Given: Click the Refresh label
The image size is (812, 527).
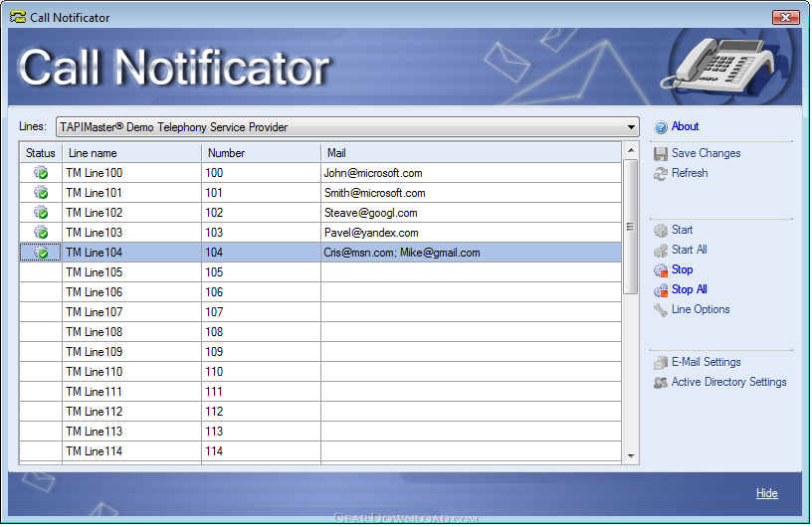Looking at the screenshot, I should tap(690, 173).
